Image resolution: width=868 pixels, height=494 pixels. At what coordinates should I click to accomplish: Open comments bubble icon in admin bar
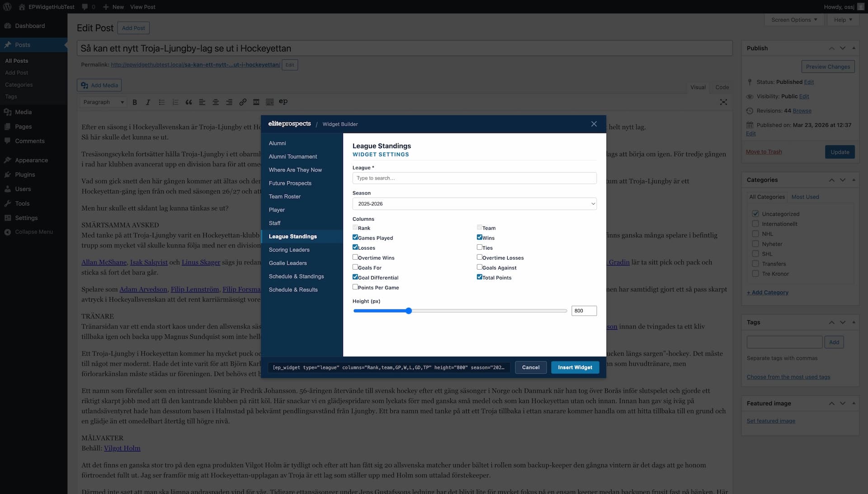[85, 7]
